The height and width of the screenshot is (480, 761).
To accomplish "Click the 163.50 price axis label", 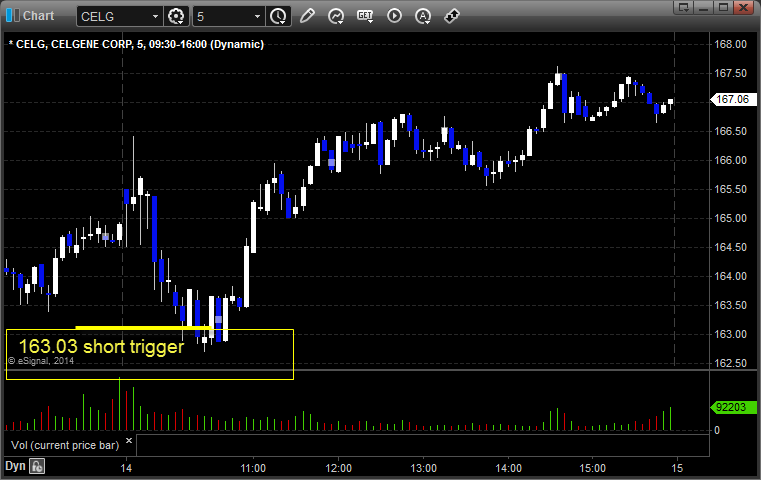I will 730,305.
